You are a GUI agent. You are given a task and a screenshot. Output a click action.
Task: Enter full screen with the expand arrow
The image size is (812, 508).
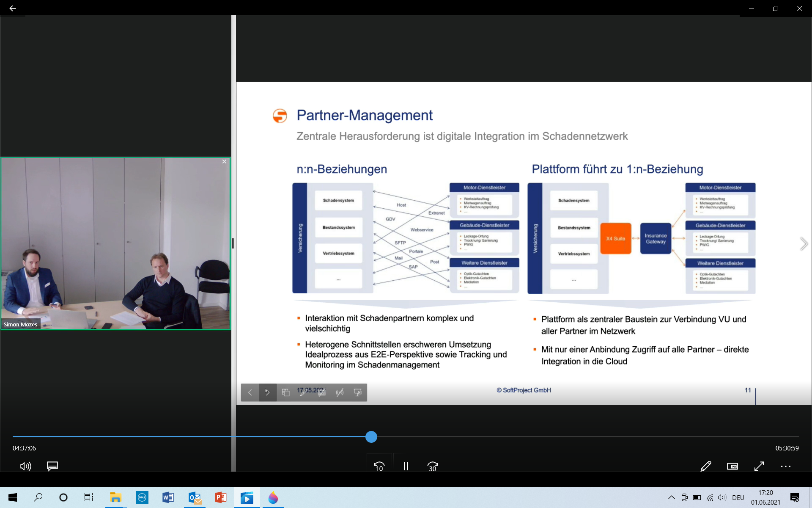759,466
